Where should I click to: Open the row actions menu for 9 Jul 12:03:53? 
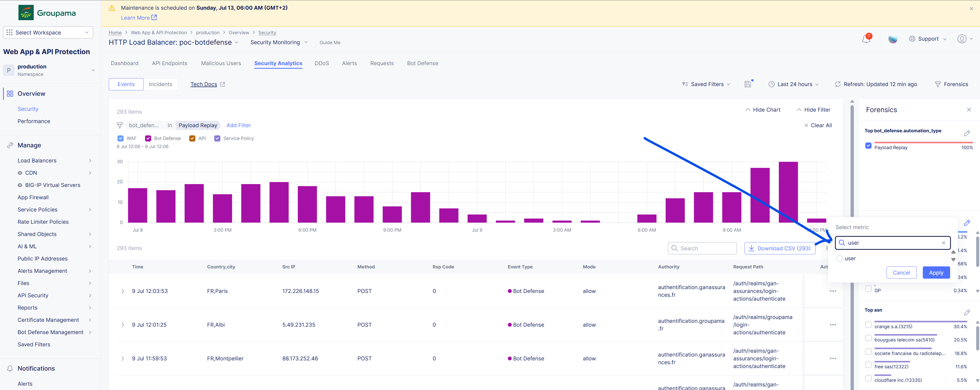click(x=833, y=291)
